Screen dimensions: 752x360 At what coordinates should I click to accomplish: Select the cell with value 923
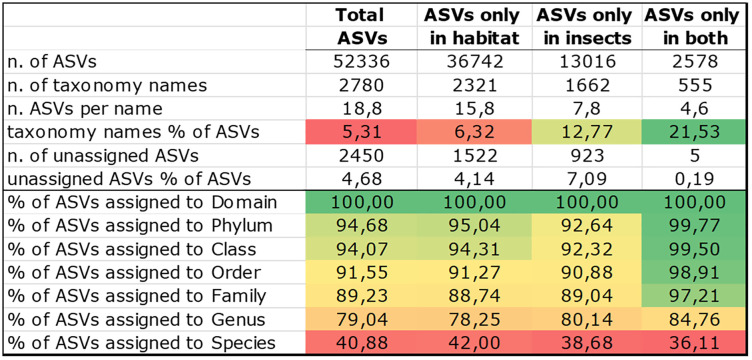pyautogui.click(x=587, y=156)
